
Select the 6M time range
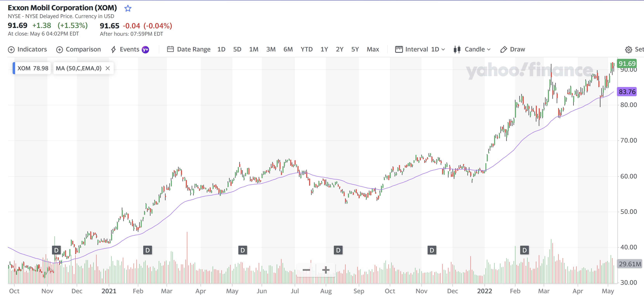pos(288,49)
